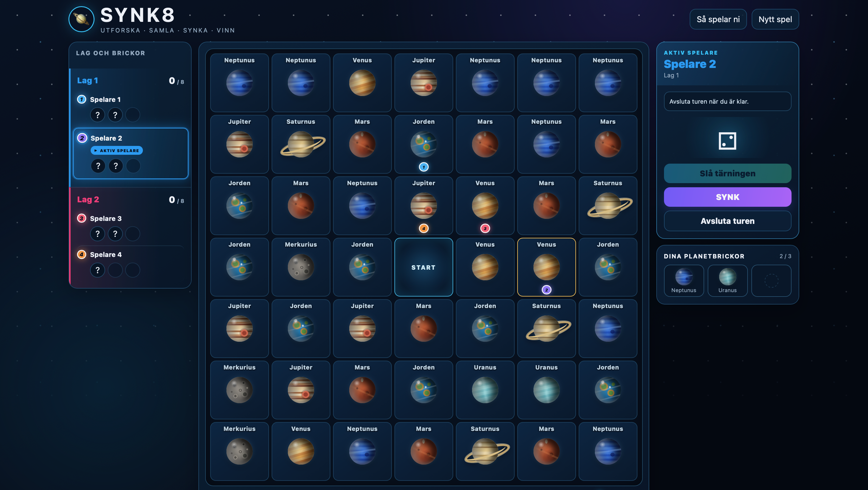The height and width of the screenshot is (490, 868).
Task: End the turn with Avsluta turen
Action: click(727, 221)
